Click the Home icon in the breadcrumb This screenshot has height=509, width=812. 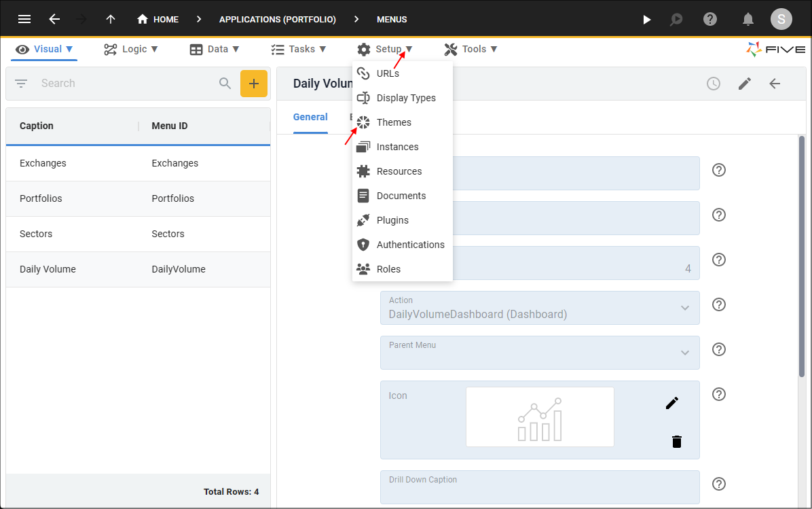point(141,19)
